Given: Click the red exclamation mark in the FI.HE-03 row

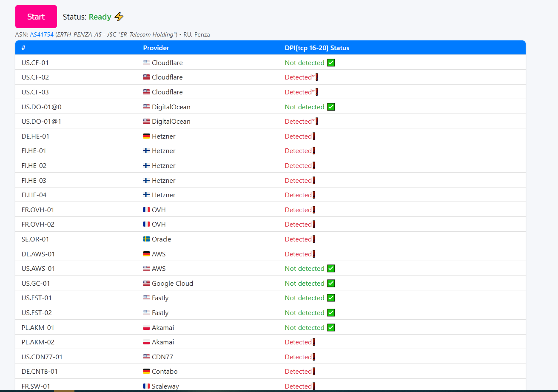Looking at the screenshot, I should 314,180.
